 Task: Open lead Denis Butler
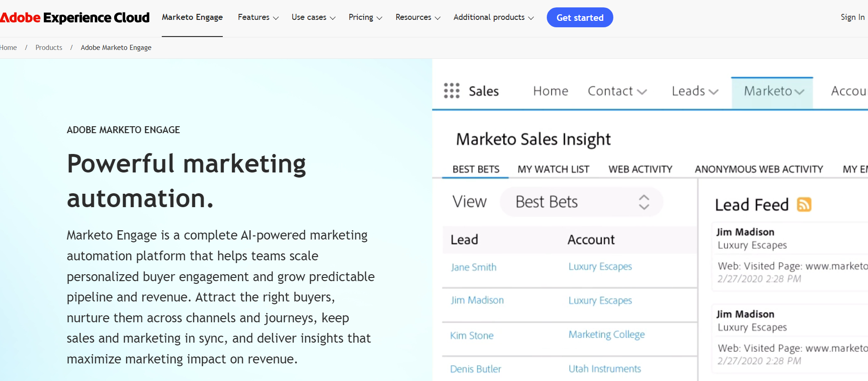tap(476, 369)
